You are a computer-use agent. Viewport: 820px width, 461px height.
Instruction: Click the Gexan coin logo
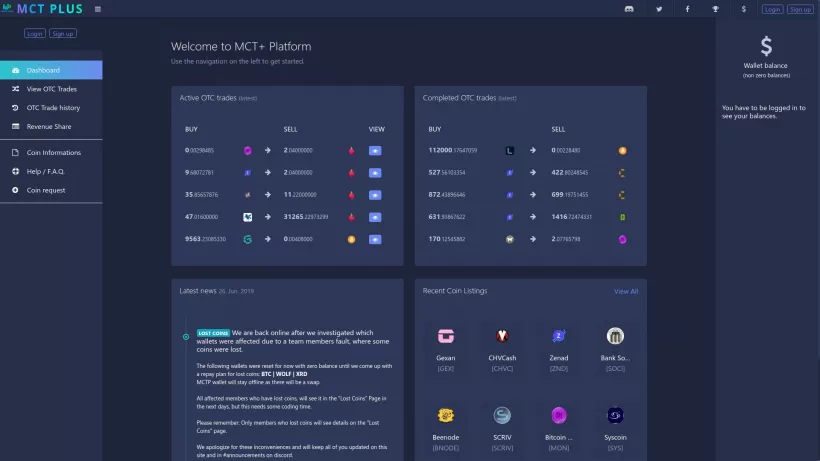click(446, 336)
